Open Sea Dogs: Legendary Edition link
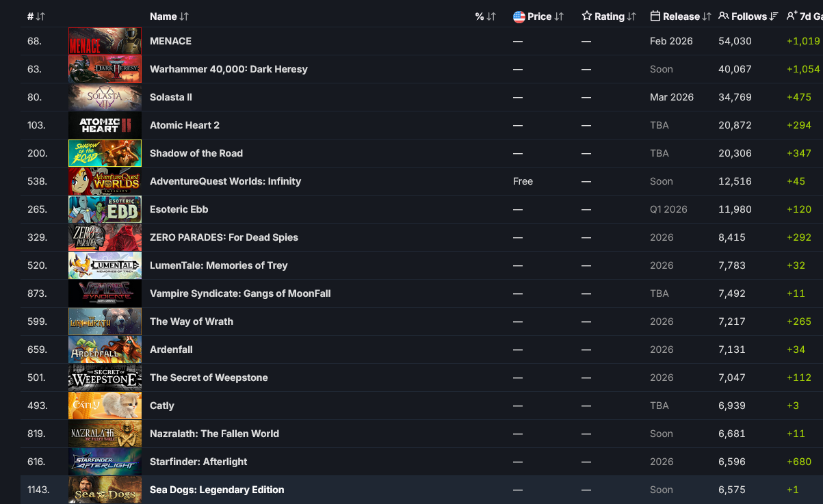Image resolution: width=823 pixels, height=504 pixels. pos(217,490)
